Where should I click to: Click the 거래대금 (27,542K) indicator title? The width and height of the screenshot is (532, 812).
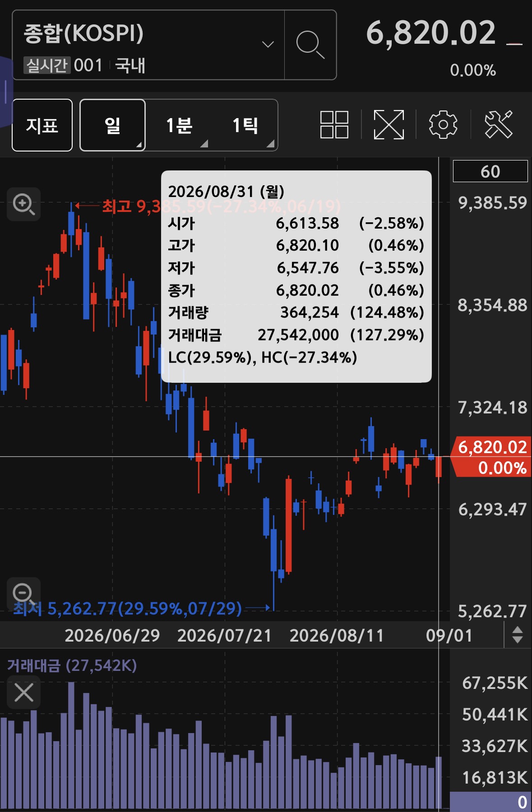pos(72,665)
